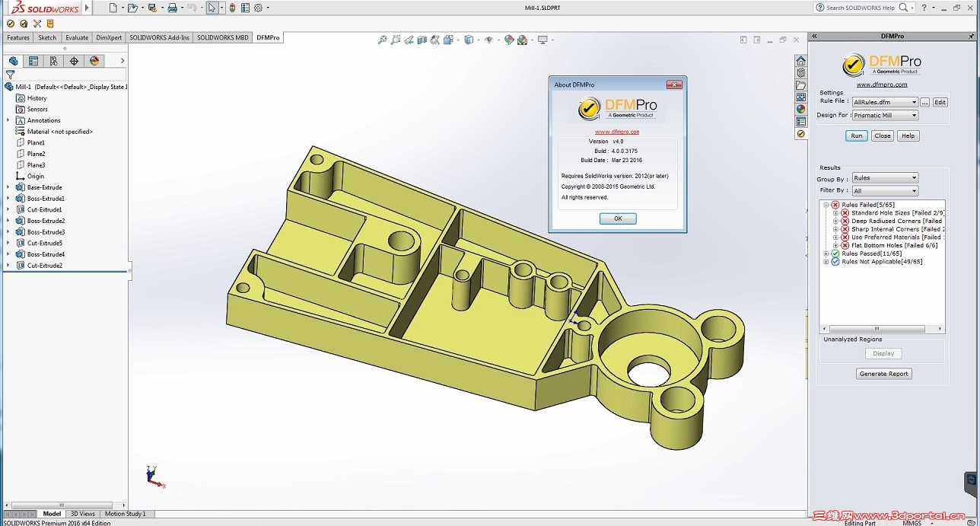
Task: Click OK in About DFMPro dialog
Action: coord(618,218)
